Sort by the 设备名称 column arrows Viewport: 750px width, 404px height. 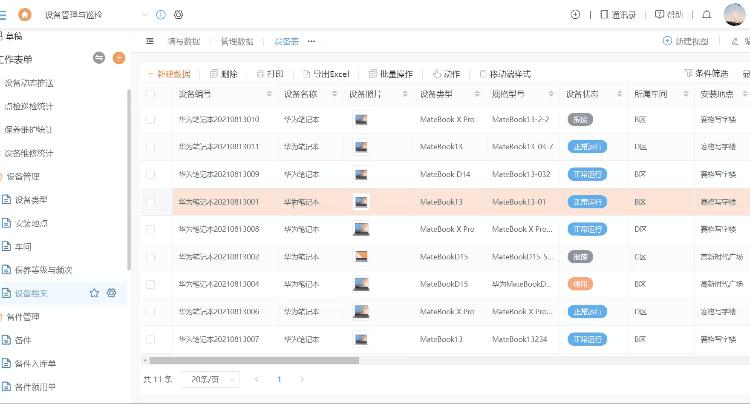pyautogui.click(x=334, y=94)
